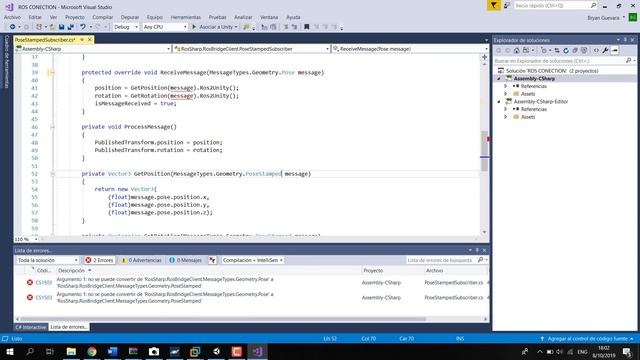640x360 pixels.
Task: Open the Any CPU platform dropdown
Action: pyautogui.click(x=165, y=27)
